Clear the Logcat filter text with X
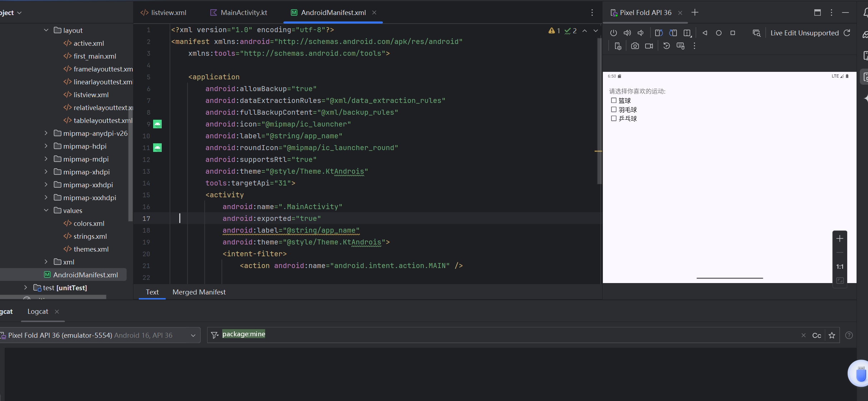The width and height of the screenshot is (868, 401). tap(804, 335)
